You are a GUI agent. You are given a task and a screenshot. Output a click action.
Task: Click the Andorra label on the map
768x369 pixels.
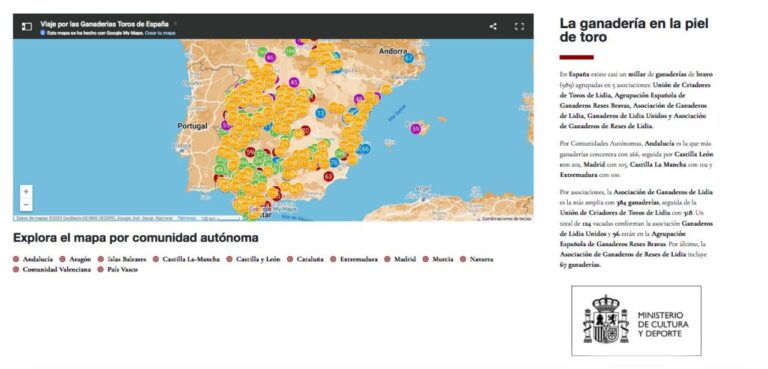(393, 51)
